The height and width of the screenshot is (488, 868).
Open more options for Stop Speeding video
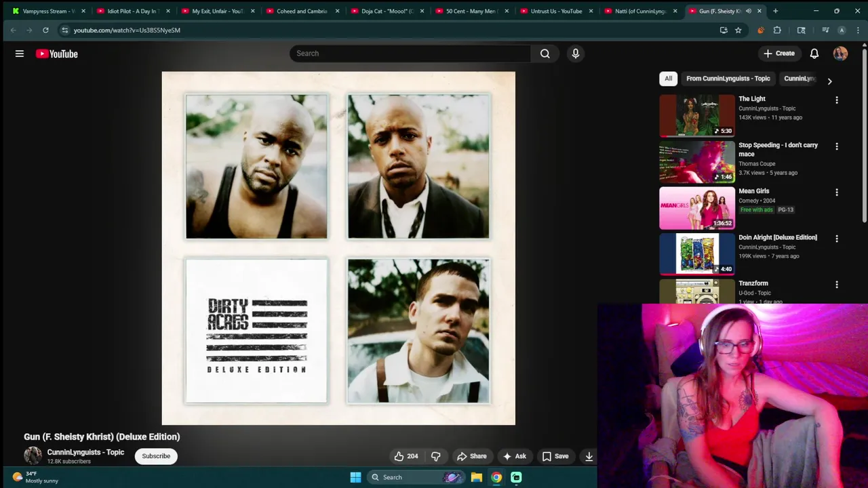[837, 146]
